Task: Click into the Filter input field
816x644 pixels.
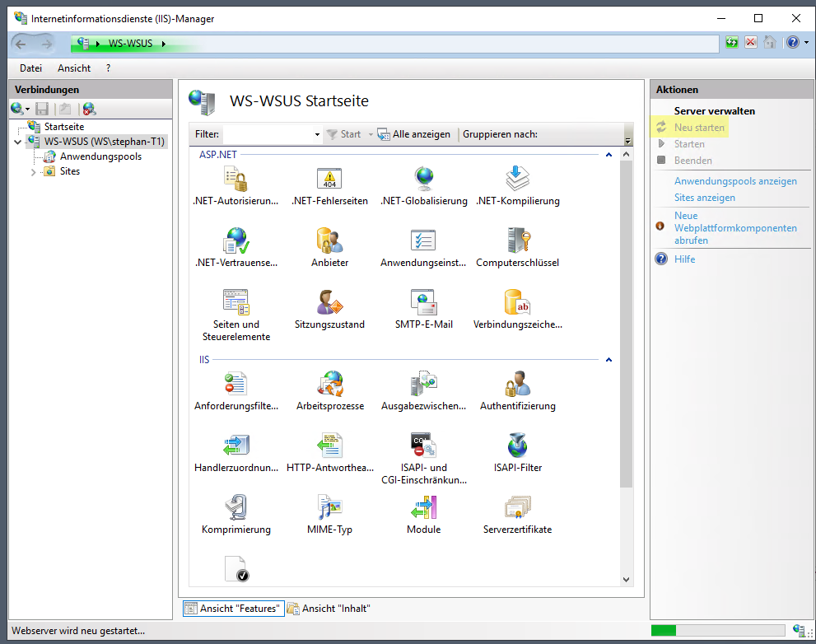Action: [268, 134]
